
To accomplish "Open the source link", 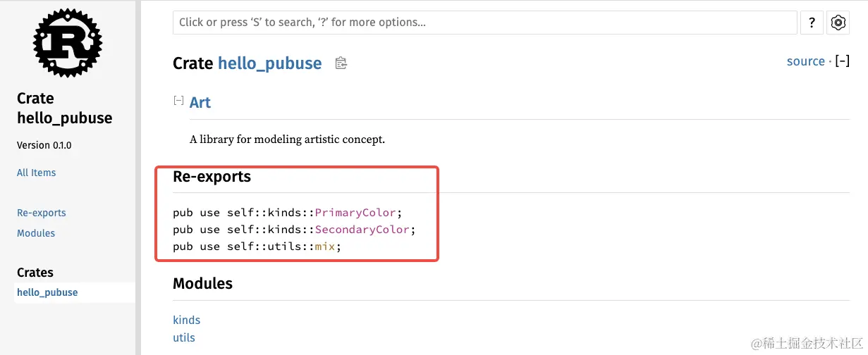I will [805, 61].
